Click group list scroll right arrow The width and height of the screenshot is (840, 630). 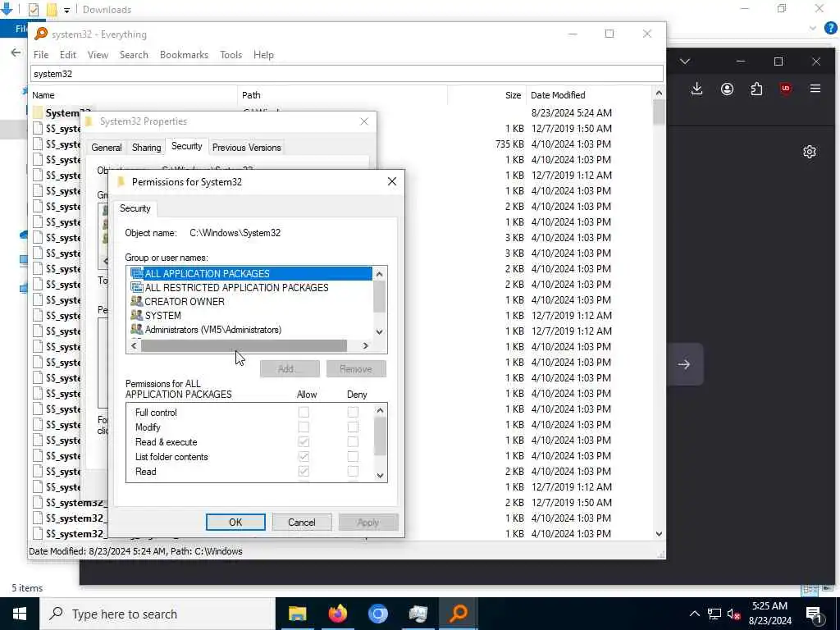click(365, 346)
